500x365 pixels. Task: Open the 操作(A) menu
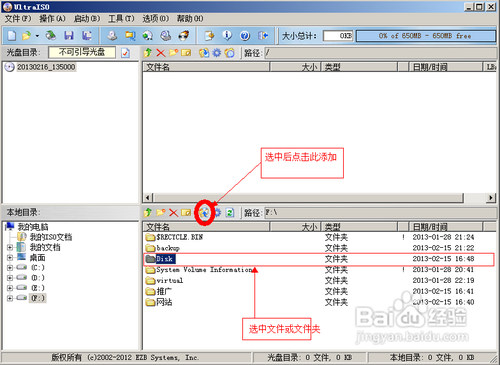(52, 19)
